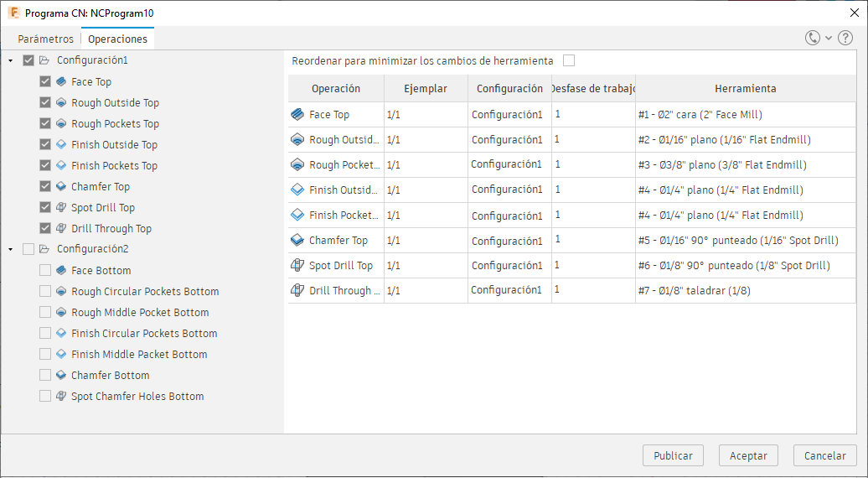Viewport: 868px width, 478px height.
Task: Click the Finish Outside Top icon in the tree
Action: tap(61, 144)
